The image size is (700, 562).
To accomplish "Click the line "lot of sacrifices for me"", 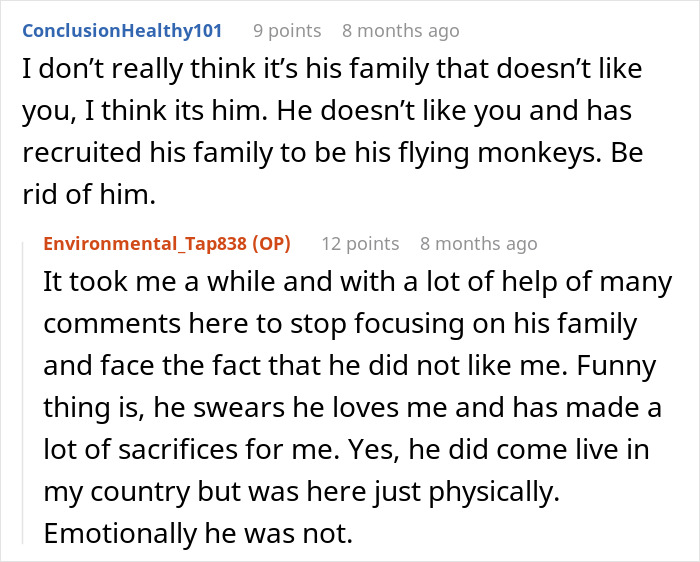I will [346, 450].
